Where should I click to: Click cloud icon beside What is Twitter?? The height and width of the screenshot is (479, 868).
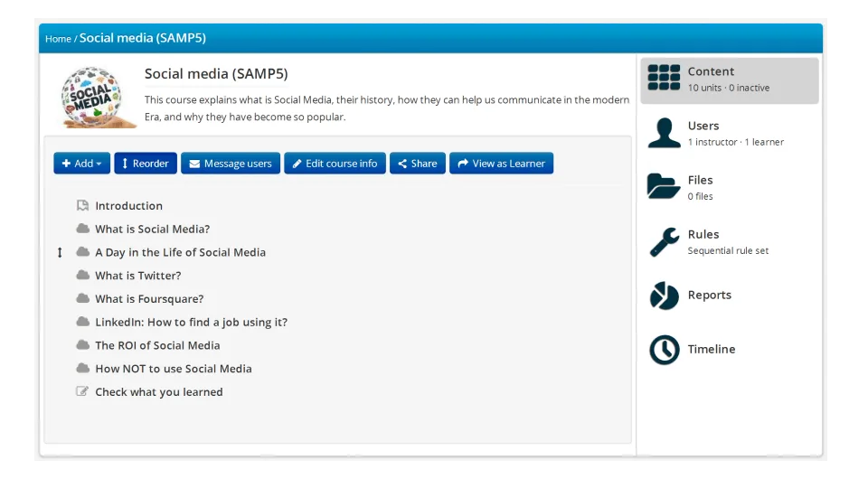(82, 275)
